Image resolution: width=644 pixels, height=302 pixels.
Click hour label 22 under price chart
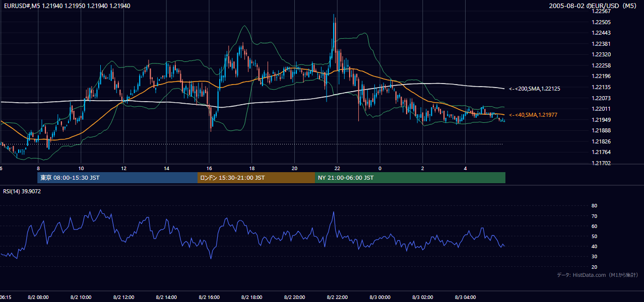pyautogui.click(x=338, y=169)
